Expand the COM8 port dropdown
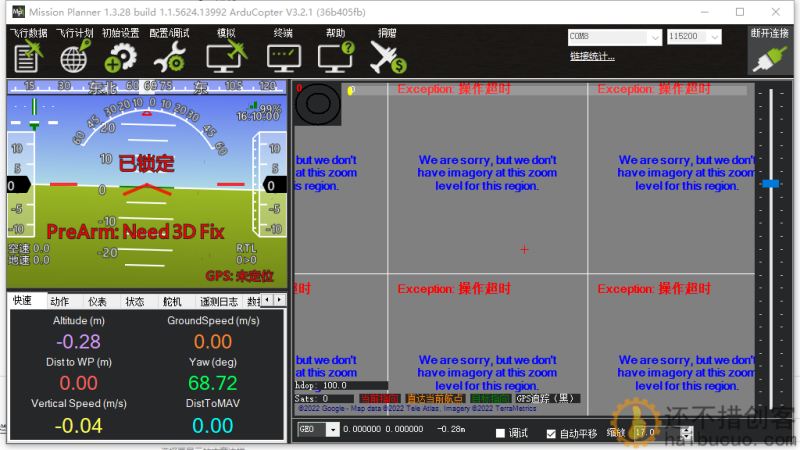The image size is (800, 450). [655, 37]
